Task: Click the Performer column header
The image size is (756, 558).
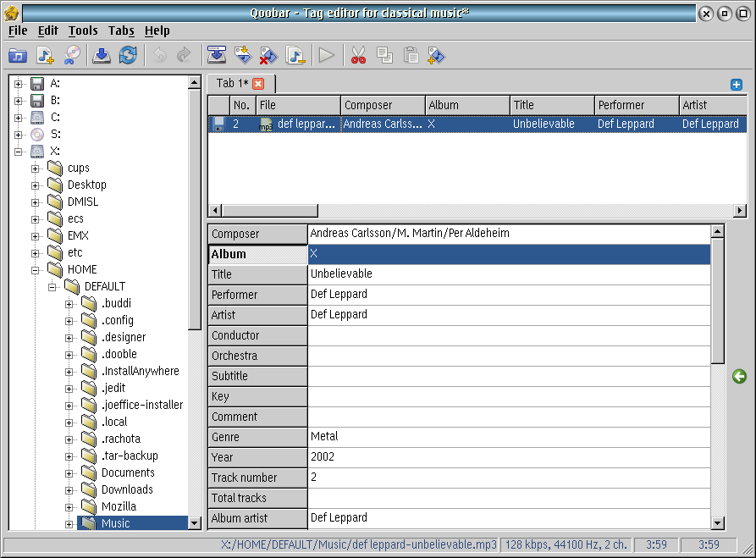Action: click(637, 105)
